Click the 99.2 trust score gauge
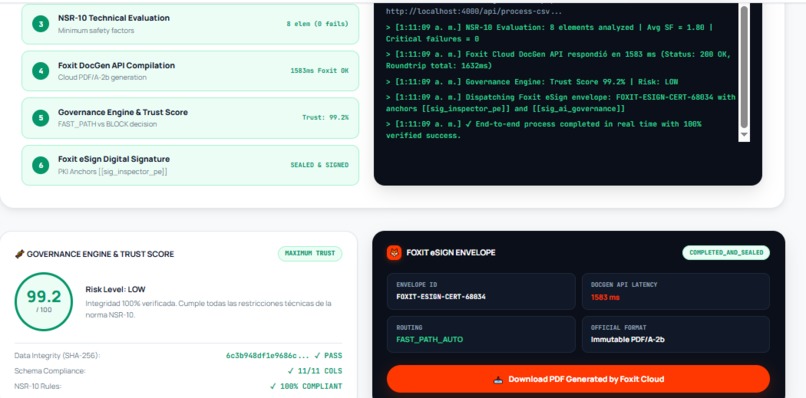 pyautogui.click(x=44, y=301)
